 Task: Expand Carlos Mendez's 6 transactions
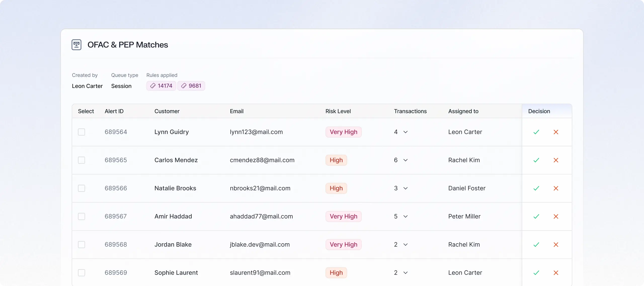405,160
